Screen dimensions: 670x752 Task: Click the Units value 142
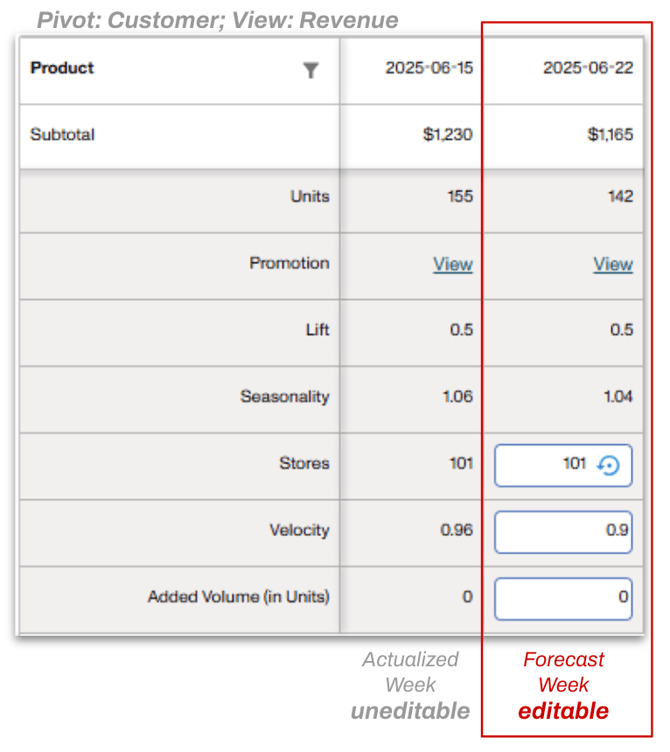[x=620, y=197]
